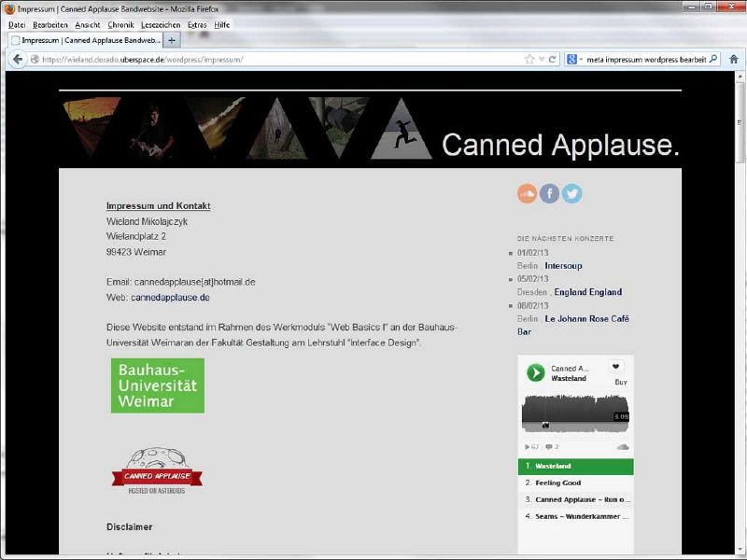Click the Disclaimer heading

click(130, 526)
